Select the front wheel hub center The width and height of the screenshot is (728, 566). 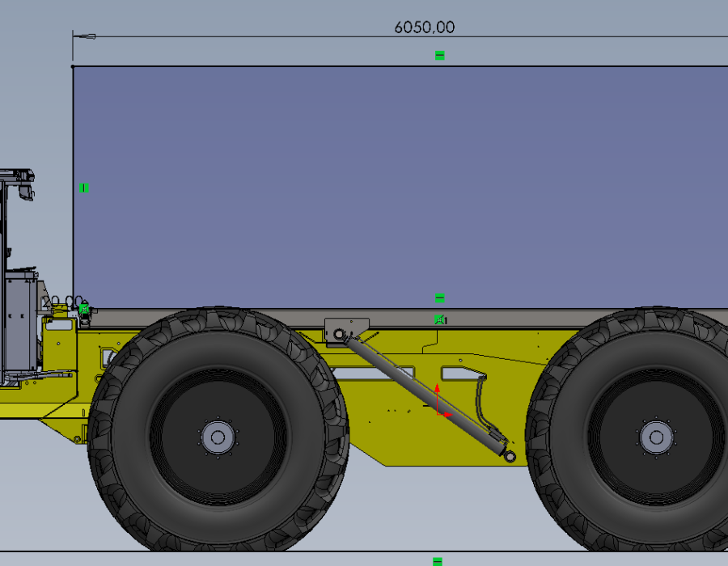pos(217,437)
